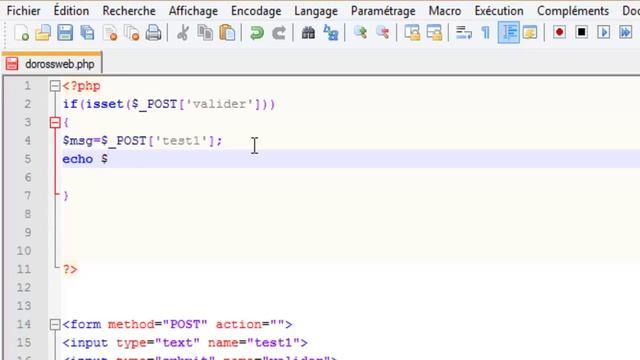640x360 pixels.
Task: Click name="test1" on line 15
Action: tap(253, 343)
